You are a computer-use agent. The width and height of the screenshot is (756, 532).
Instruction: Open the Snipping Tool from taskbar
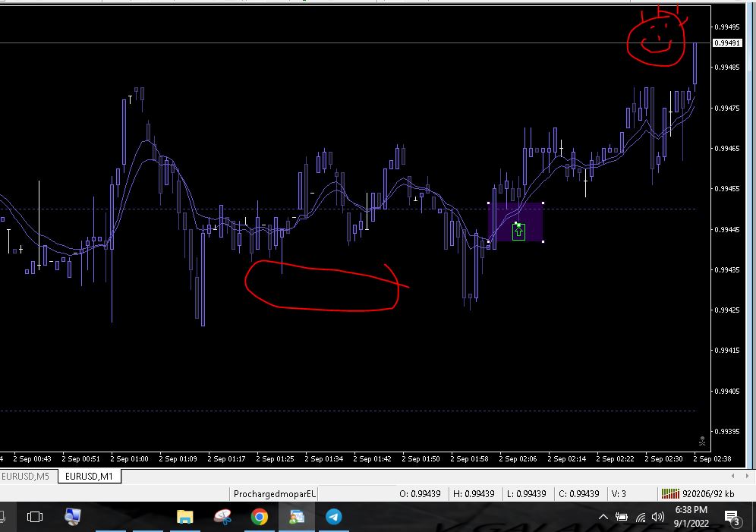[222, 517]
